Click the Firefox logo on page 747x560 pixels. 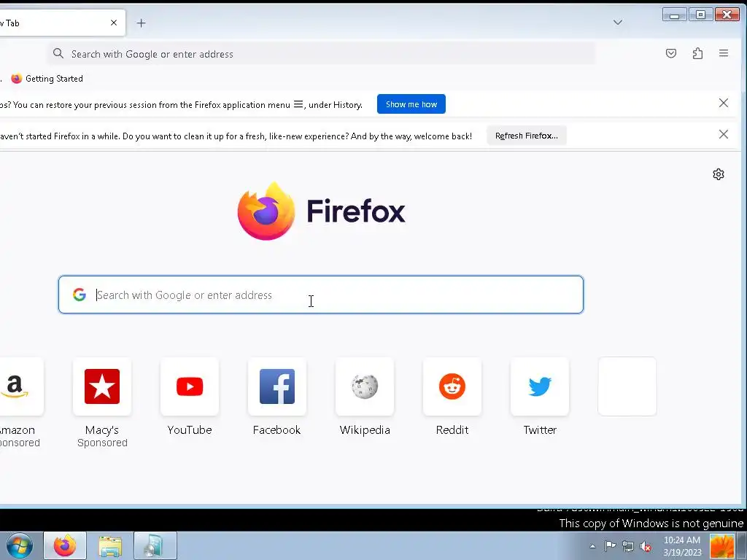[266, 211]
